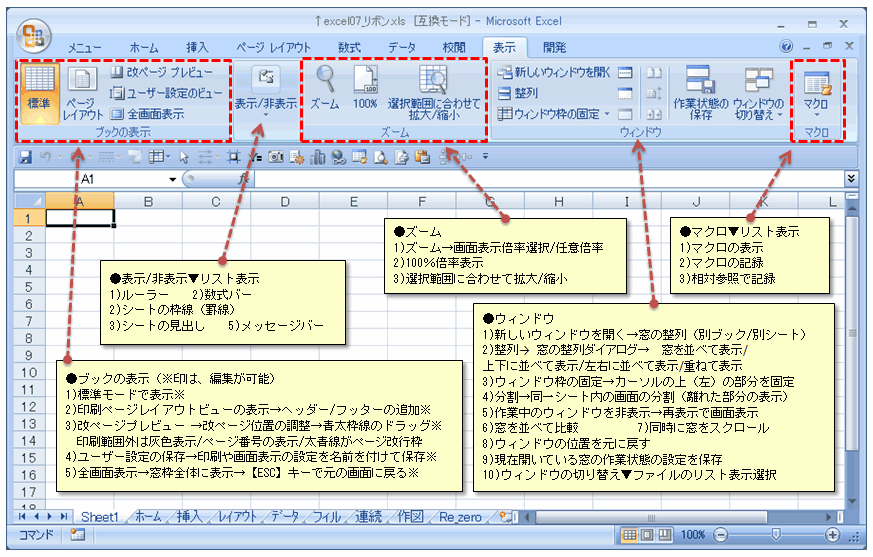Click the zoom slider handle in status bar
Screen dimensions: 873x557
(x=776, y=535)
